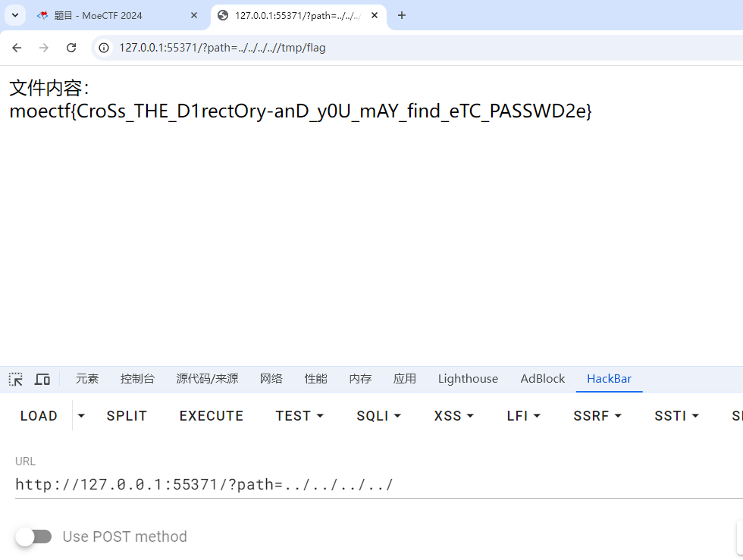This screenshot has height=560, width=743.
Task: Close the active 127.0.0.1 tab
Action: pyautogui.click(x=375, y=15)
